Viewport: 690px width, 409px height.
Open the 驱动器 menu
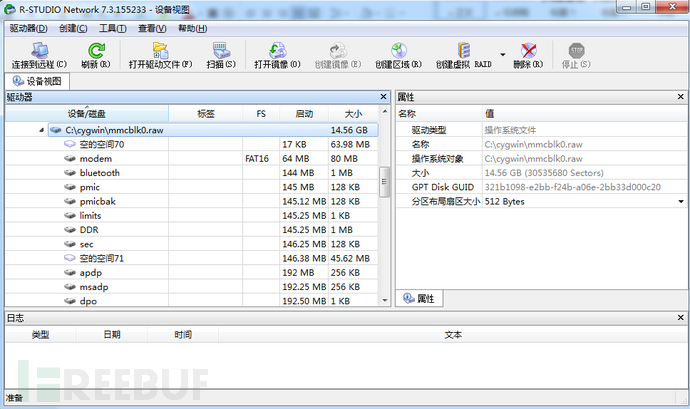click(29, 29)
